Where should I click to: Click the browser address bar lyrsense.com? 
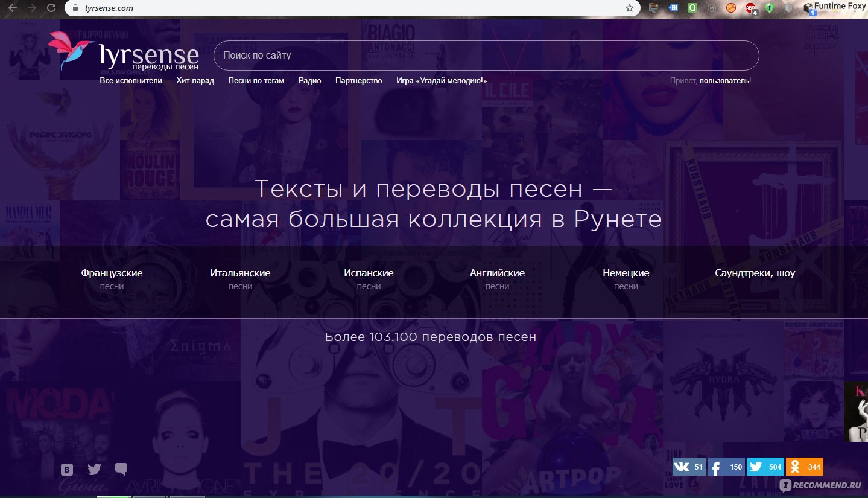coord(353,8)
